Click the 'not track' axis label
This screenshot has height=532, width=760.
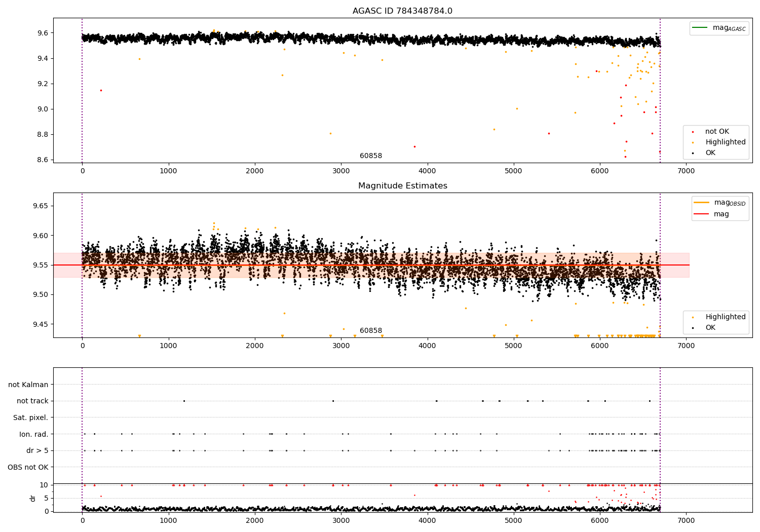pos(32,401)
